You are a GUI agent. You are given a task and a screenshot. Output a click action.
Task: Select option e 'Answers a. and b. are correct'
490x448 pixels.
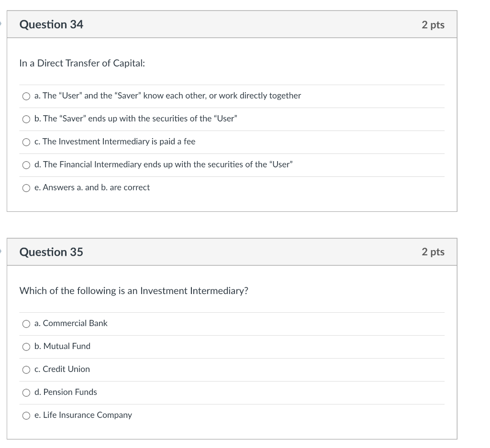[26, 187]
